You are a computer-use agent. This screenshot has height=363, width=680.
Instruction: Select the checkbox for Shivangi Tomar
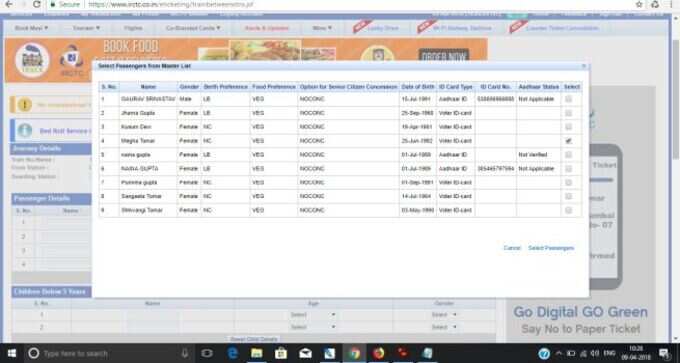(x=568, y=210)
